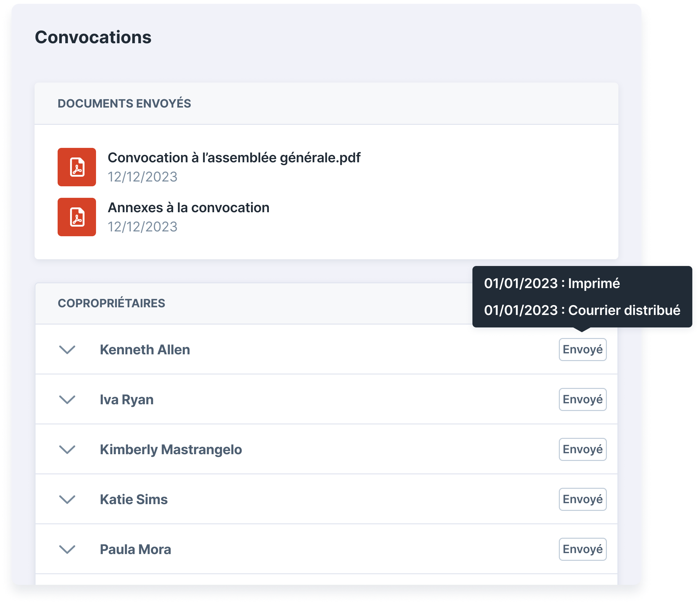Viewport: 700px width, 604px height.
Task: Click the tooltip line '01/01/2023 : Imprimé'
Action: point(552,283)
